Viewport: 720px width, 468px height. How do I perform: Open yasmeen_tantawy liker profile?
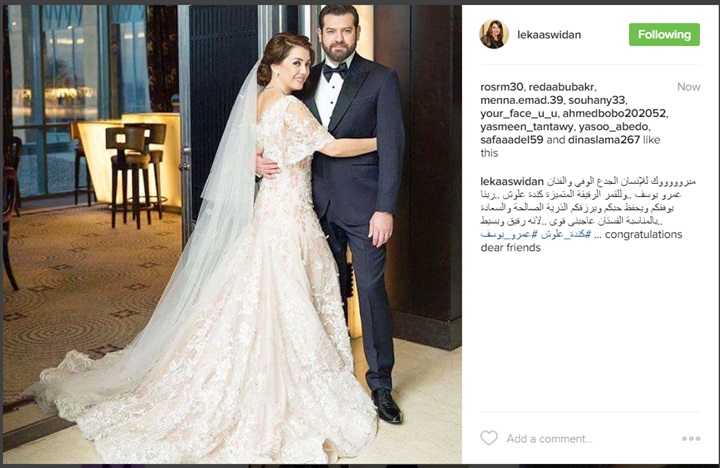[x=527, y=127]
